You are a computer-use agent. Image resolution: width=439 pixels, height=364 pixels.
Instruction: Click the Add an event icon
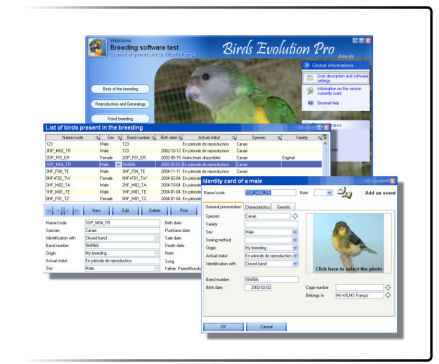coord(344,192)
